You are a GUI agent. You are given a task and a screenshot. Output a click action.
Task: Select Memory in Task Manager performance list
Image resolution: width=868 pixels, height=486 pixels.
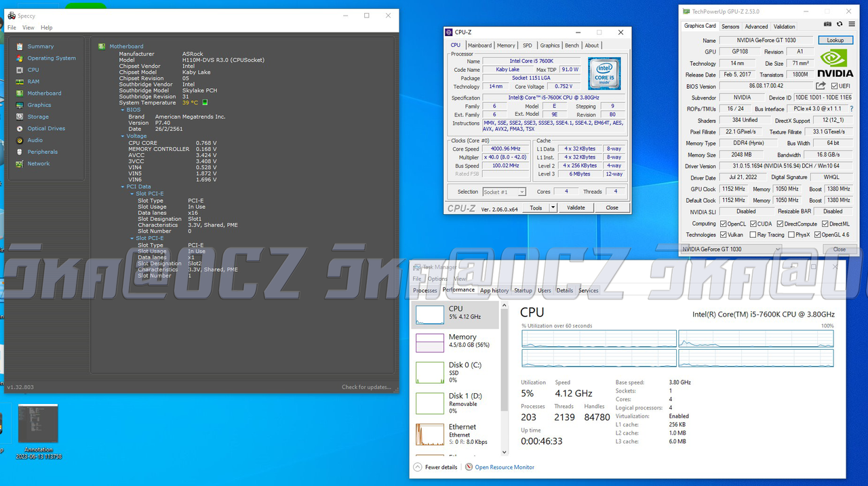(456, 342)
